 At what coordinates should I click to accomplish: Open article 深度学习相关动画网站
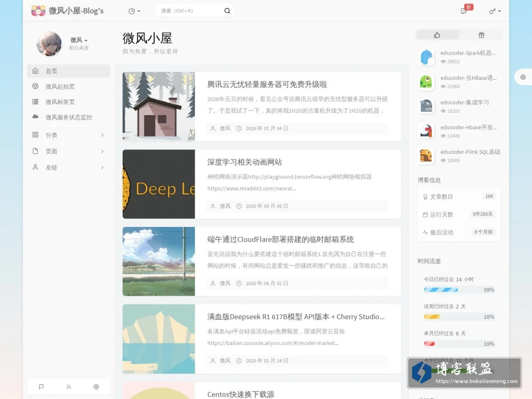pyautogui.click(x=245, y=162)
